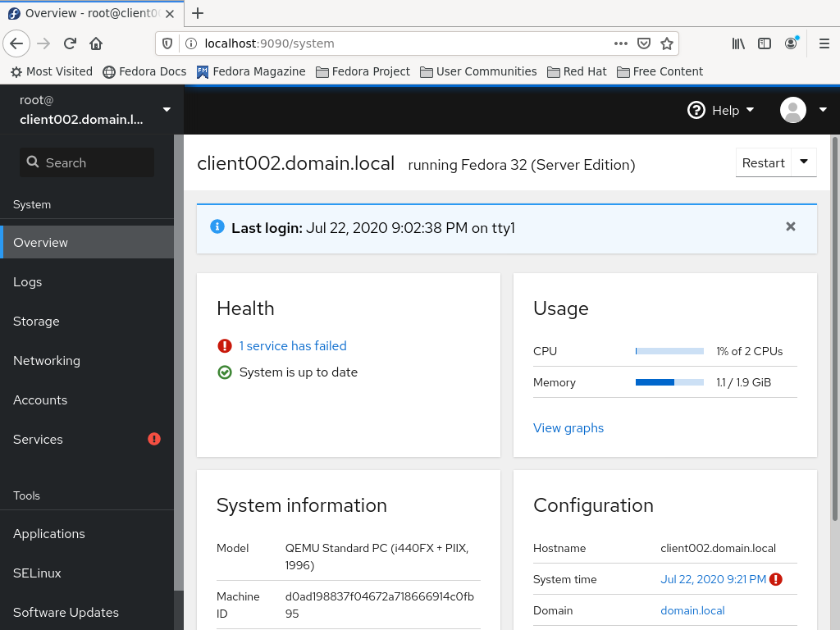
Task: Click the main page vertical scrollbar
Action: click(834, 328)
